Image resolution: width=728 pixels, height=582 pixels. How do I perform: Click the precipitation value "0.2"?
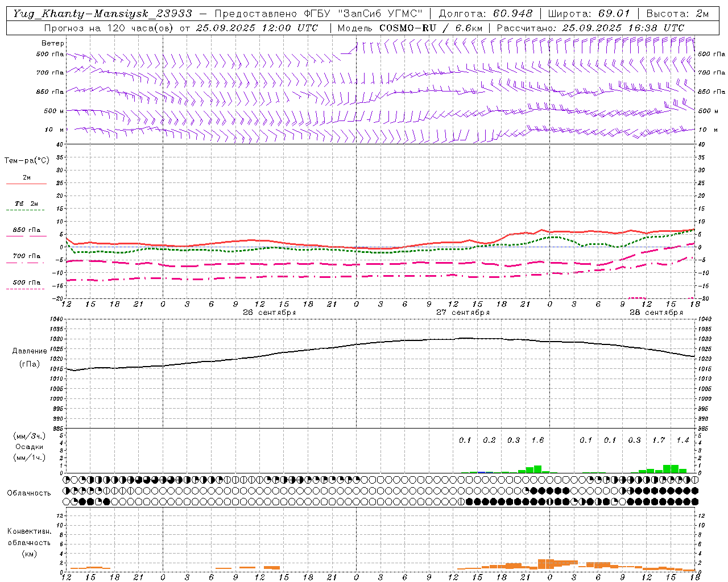[x=489, y=440]
